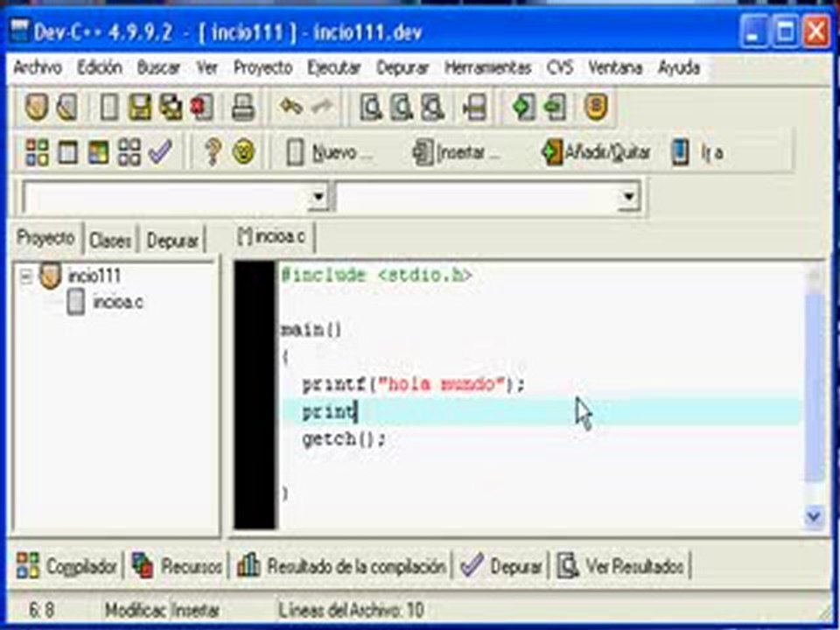The image size is (840, 630).
Task: Click the Go to Line icon
Action: tap(474, 107)
